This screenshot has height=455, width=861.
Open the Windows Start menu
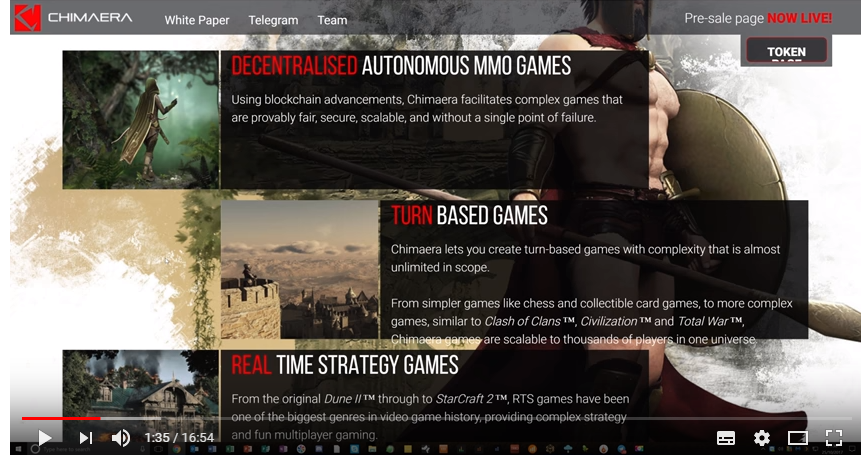[18, 449]
